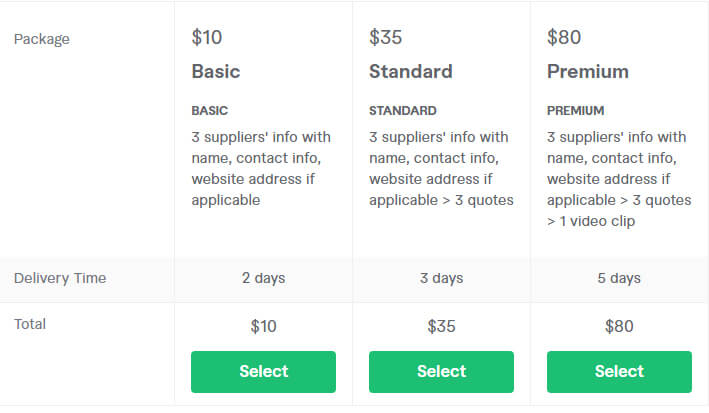Select the Premium package button
709x413 pixels.
coord(619,371)
